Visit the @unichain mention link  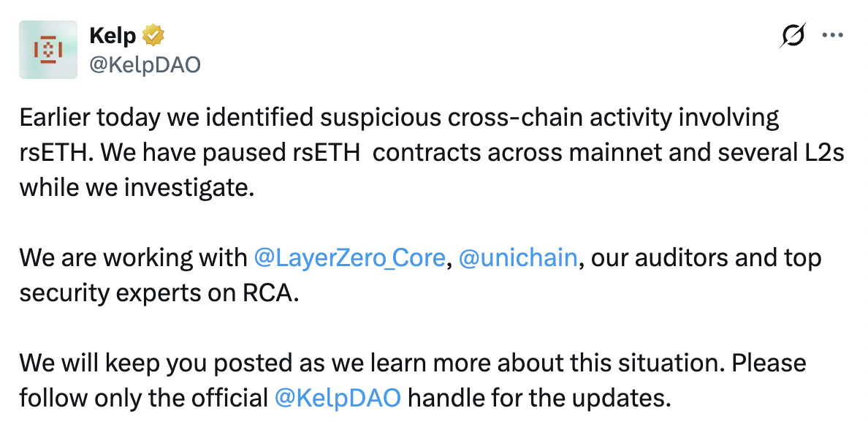point(518,258)
